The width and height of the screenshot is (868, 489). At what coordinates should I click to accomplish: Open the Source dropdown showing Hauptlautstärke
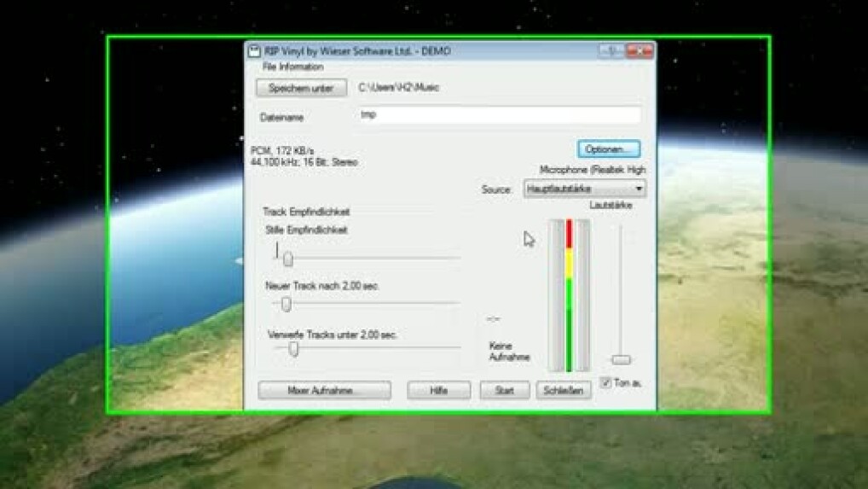click(x=584, y=189)
